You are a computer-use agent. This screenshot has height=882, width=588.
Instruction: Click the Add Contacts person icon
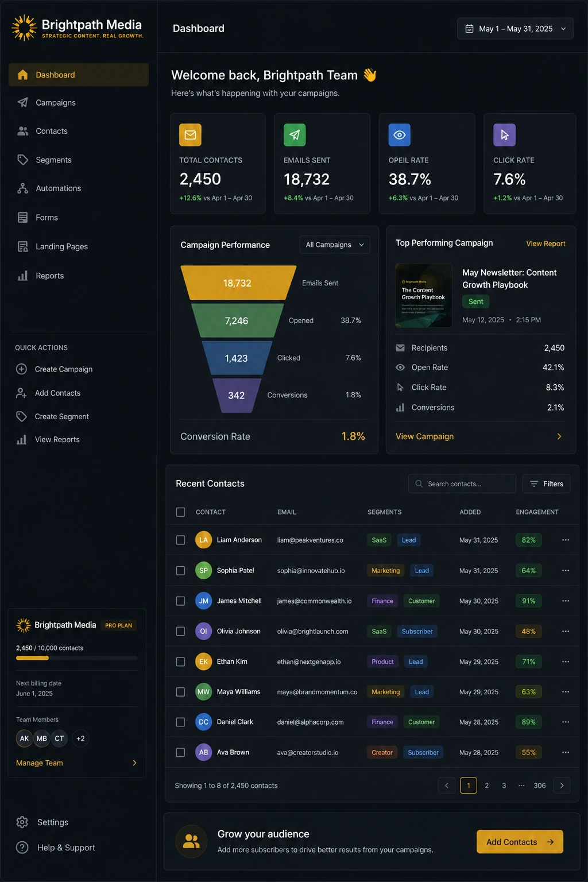(21, 393)
